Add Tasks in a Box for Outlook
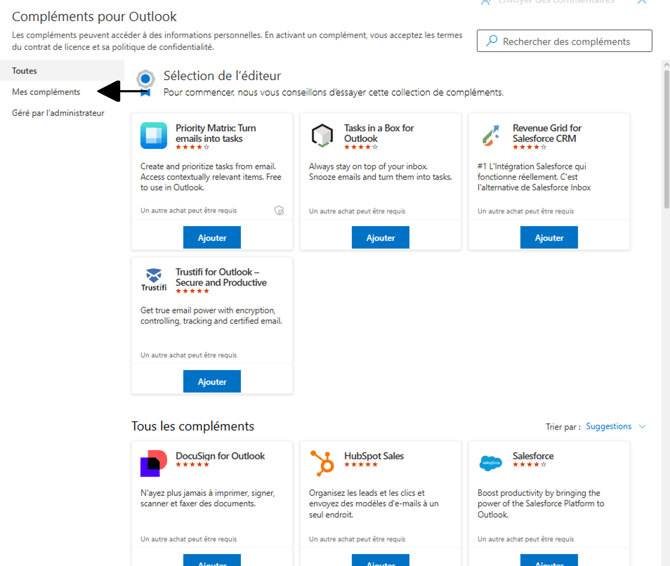Viewport: 670px width, 566px height. tap(380, 238)
